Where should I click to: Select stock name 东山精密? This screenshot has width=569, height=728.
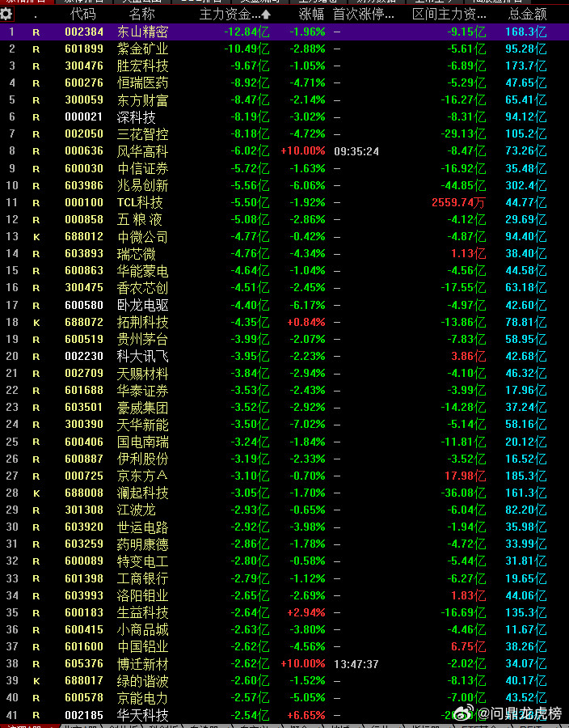142,32
